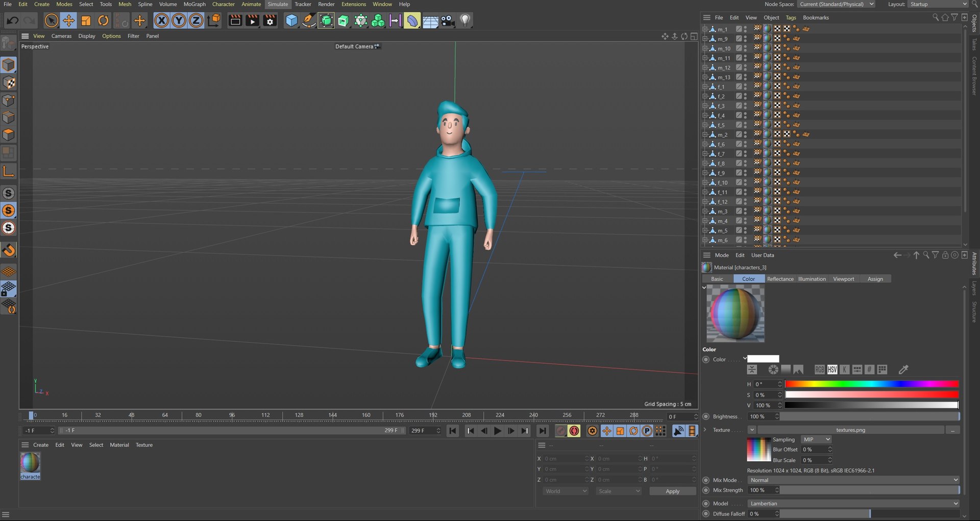Open Edit Render Settings icon
This screenshot has height=521, width=980.
270,21
